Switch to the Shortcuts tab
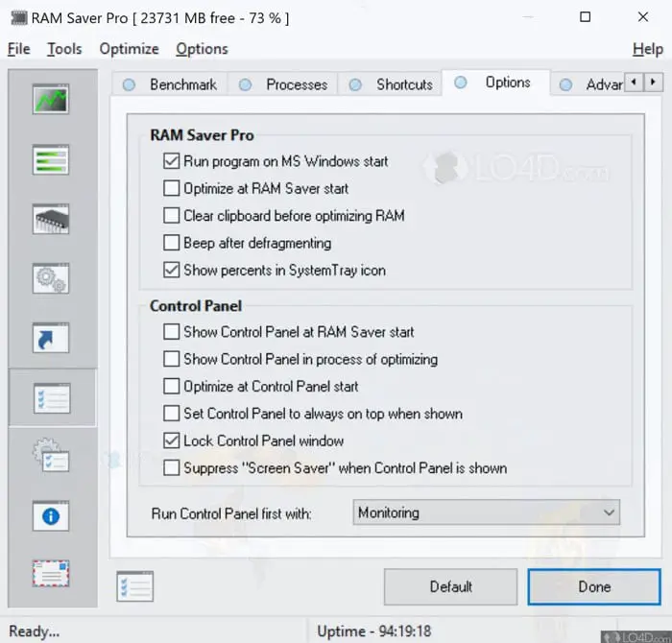 point(390,84)
